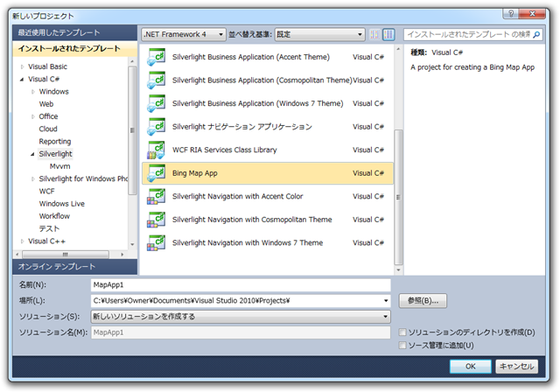Click Silverlight Navigation with Cosmopolitan Theme icon
Screen dimensions: 560x392
point(156,220)
